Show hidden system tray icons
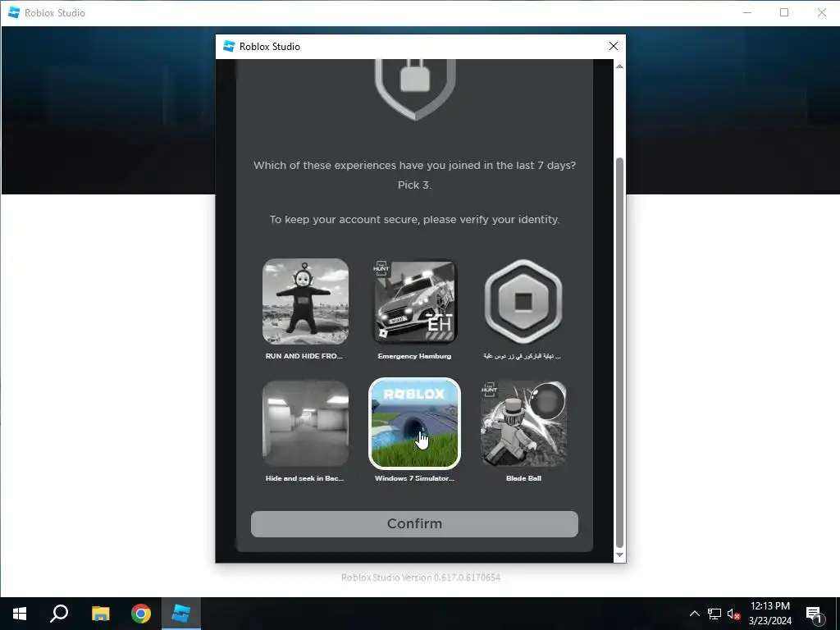Screen dimensions: 840x630 (694, 614)
